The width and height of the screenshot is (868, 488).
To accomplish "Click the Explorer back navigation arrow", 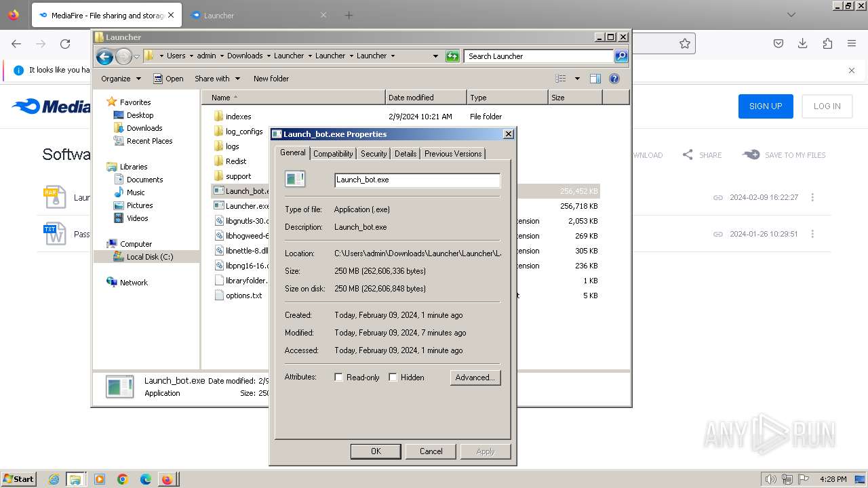I will click(x=104, y=56).
